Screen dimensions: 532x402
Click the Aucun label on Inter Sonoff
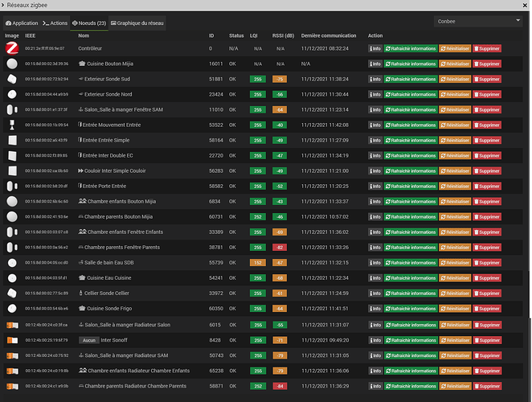click(x=89, y=340)
